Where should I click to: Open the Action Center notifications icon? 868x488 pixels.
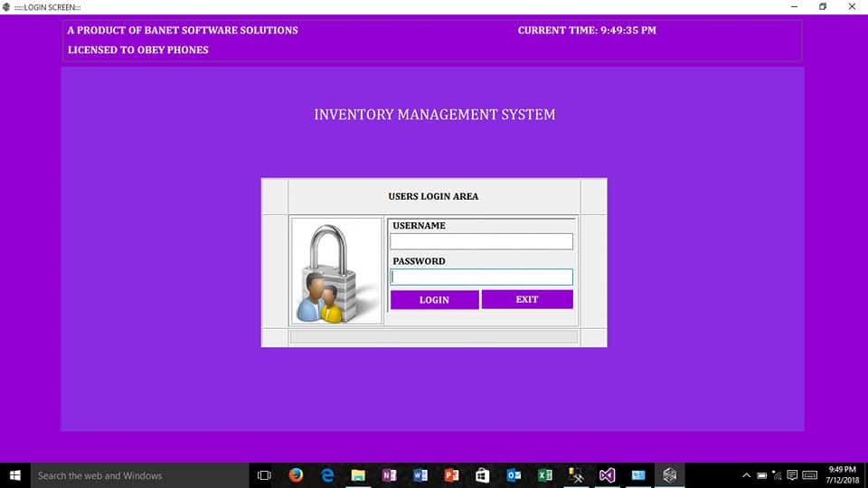pyautogui.click(x=792, y=475)
